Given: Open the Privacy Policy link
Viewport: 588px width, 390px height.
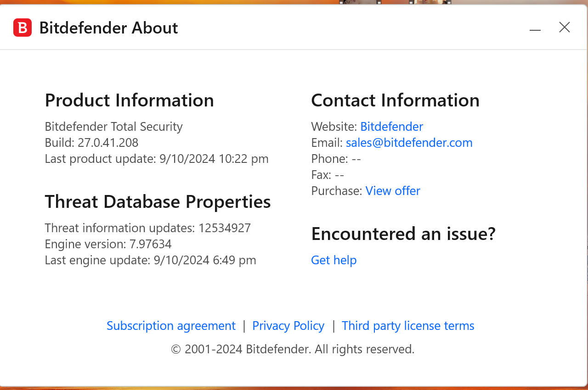Looking at the screenshot, I should coord(288,326).
